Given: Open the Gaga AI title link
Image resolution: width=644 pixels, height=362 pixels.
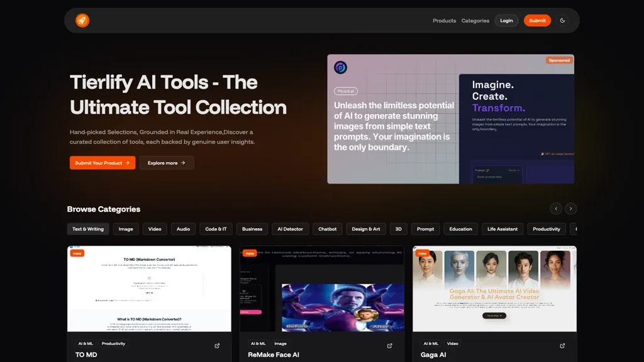Looking at the screenshot, I should point(433,354).
